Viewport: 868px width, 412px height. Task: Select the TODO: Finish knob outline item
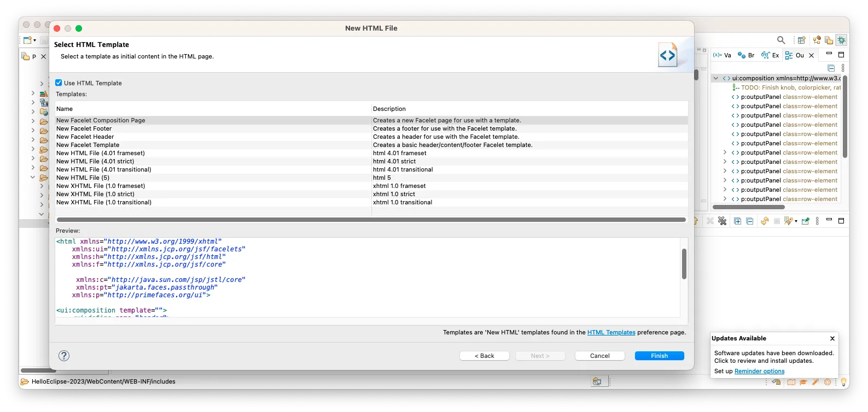[x=786, y=87]
